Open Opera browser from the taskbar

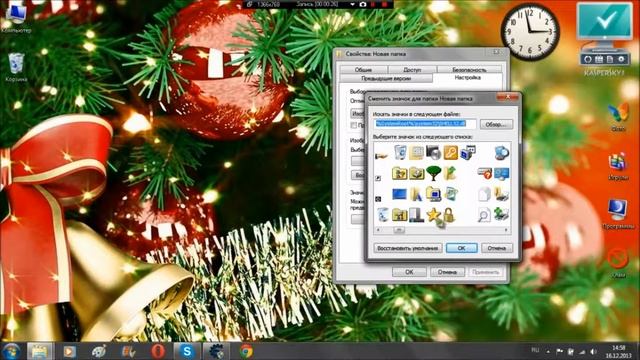point(158,351)
